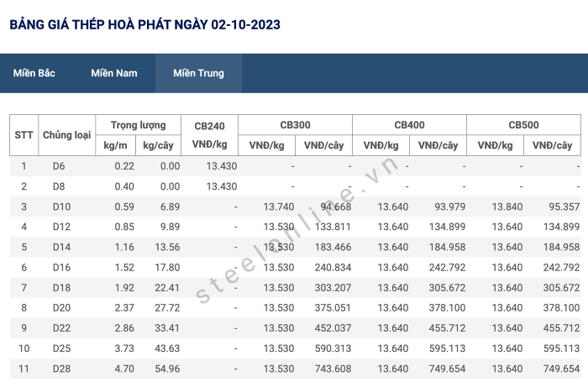Click the value 240.834 in D16 row
Screen dimensions: 588x387
(333, 268)
